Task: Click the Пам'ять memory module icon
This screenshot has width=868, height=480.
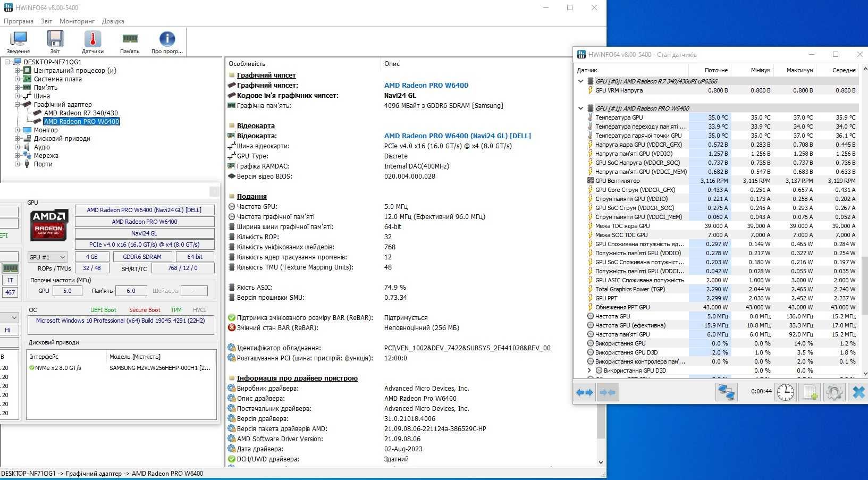Action: pos(130,42)
